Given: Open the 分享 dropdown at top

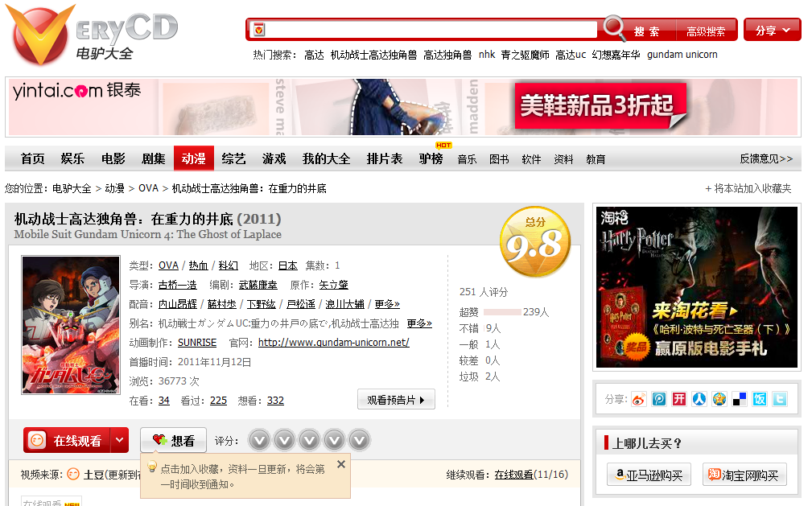Looking at the screenshot, I should (x=772, y=30).
